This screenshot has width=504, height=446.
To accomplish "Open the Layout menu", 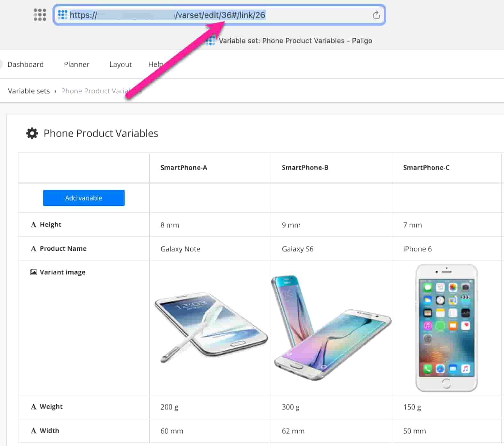I will pyautogui.click(x=121, y=64).
